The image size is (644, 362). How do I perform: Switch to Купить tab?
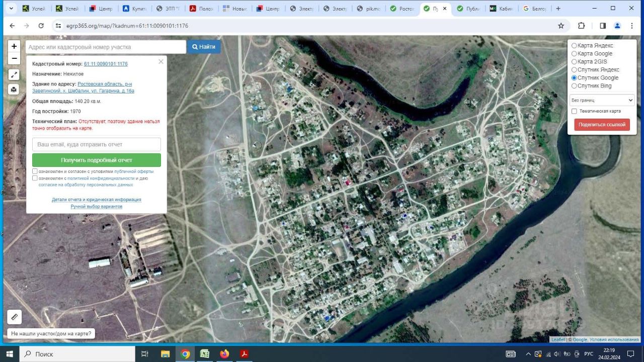point(135,9)
